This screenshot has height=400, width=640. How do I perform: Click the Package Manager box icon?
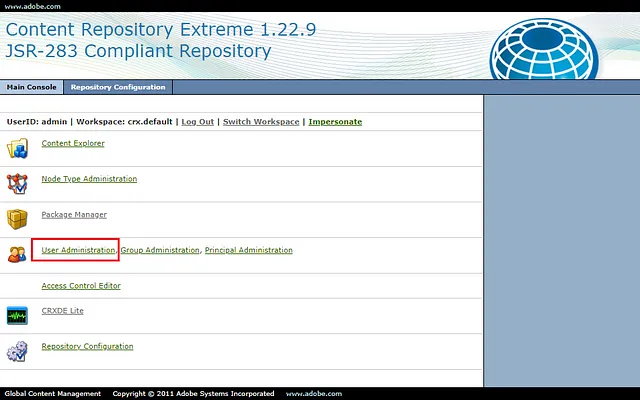(17, 219)
